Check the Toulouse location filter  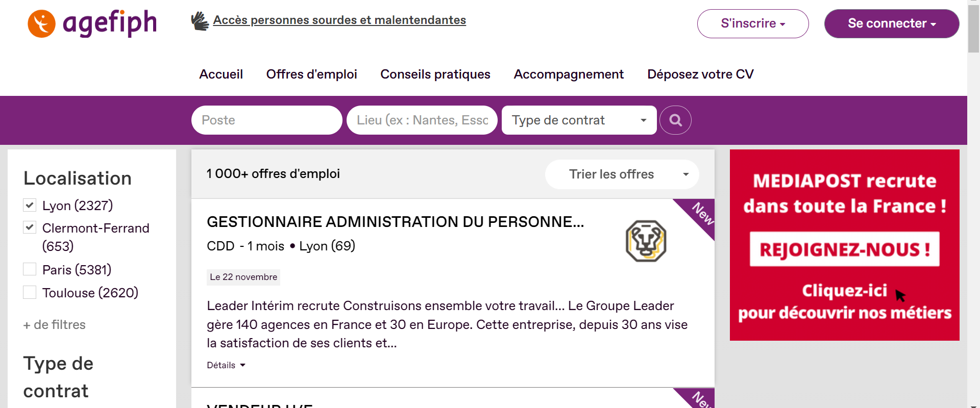(x=30, y=292)
